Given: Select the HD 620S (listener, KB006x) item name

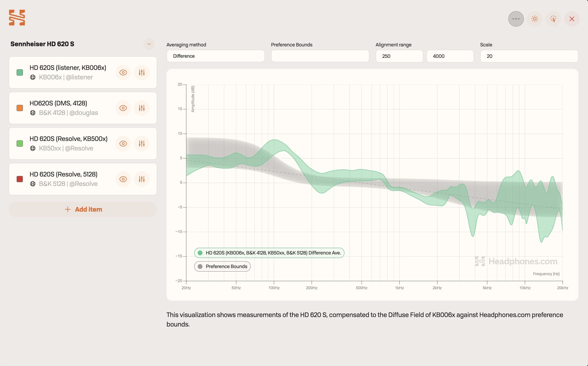Looking at the screenshot, I should point(68,68).
